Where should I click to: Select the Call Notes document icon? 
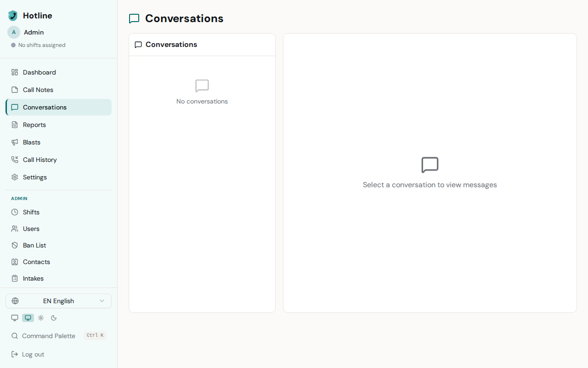15,89
